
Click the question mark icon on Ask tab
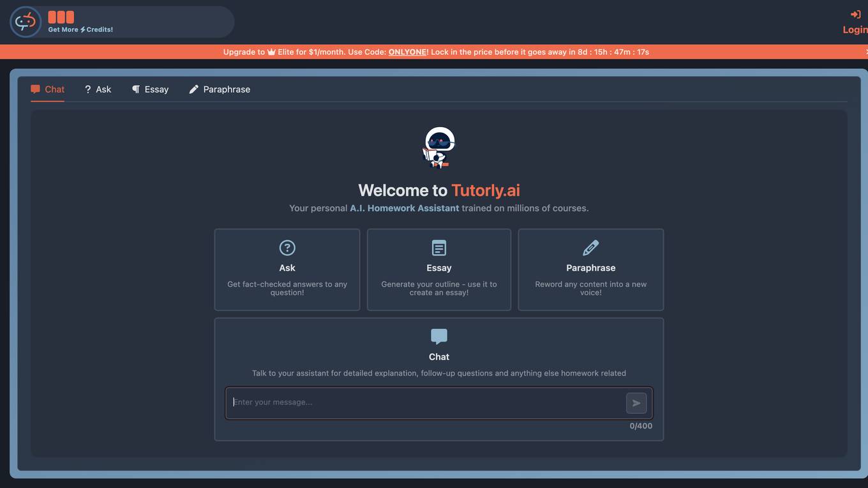87,89
